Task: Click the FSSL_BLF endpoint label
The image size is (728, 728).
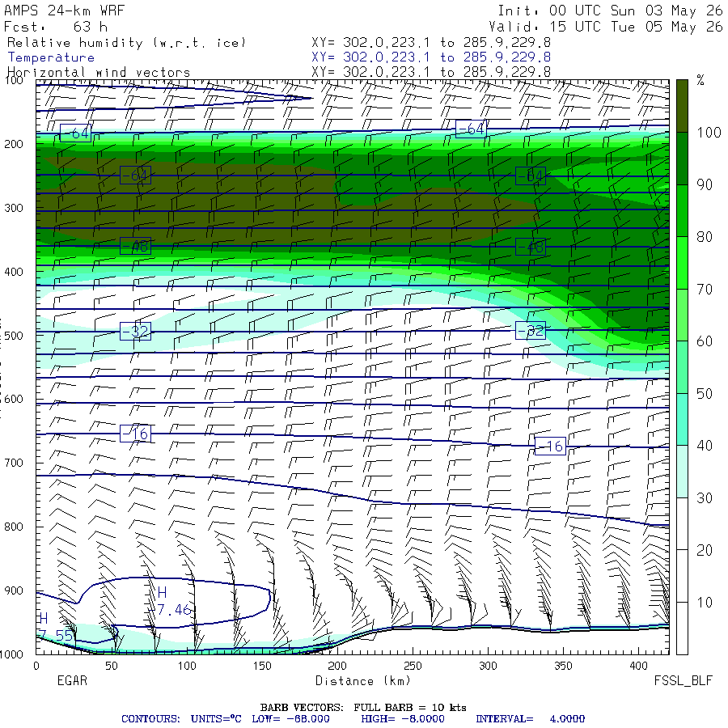Action: [683, 680]
